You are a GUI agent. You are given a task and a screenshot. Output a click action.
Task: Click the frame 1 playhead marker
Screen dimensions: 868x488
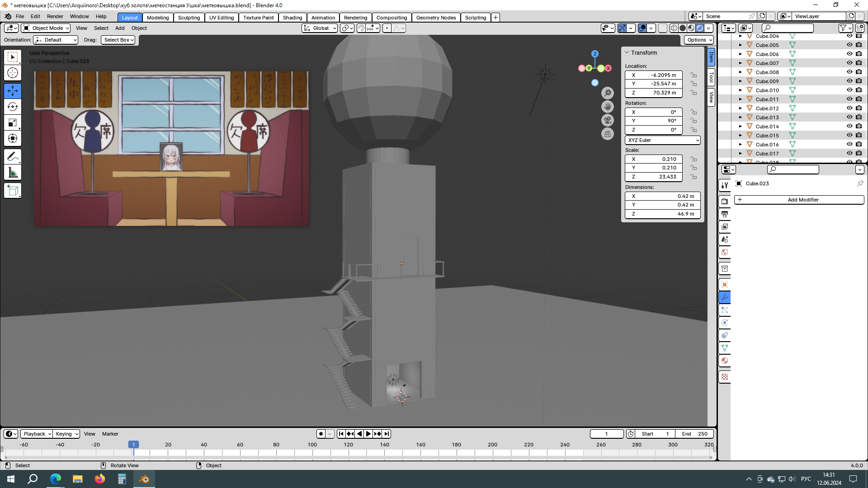coord(133,445)
